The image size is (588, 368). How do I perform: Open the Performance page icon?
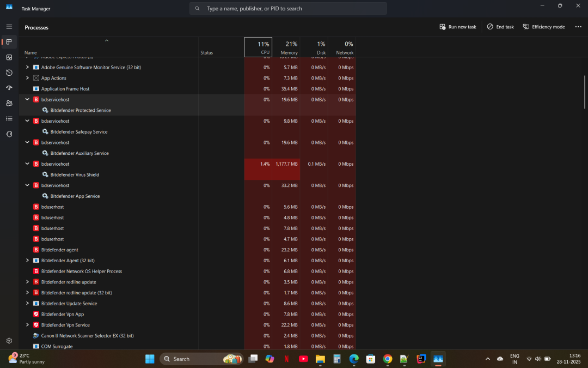(9, 57)
